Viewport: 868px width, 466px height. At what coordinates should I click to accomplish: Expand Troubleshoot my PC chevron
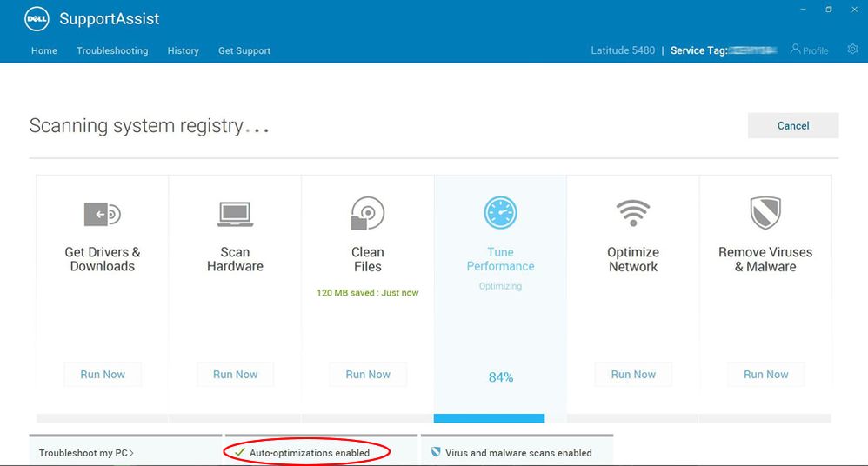tap(131, 453)
